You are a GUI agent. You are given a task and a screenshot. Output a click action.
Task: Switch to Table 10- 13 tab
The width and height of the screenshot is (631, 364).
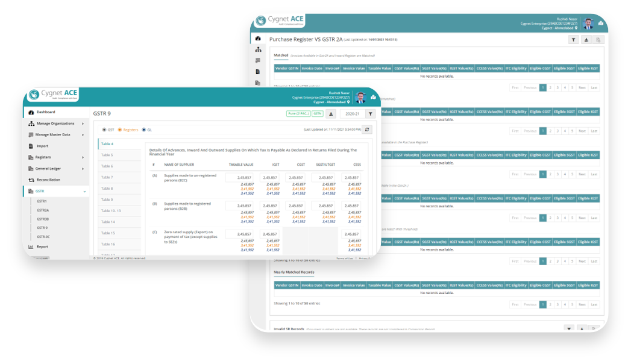pos(119,211)
